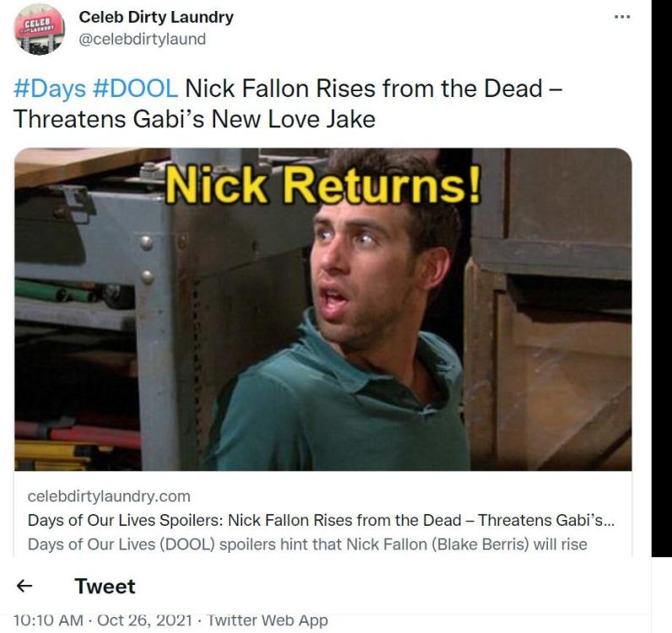Open the Celeb Dirty Laundry profile avatar

40,30
